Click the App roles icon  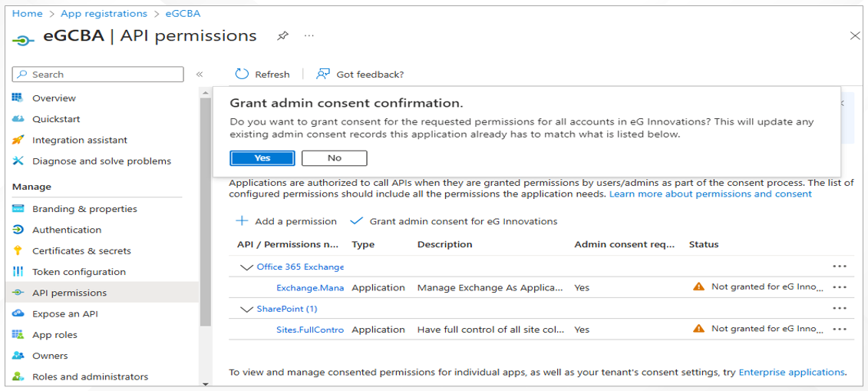point(18,335)
